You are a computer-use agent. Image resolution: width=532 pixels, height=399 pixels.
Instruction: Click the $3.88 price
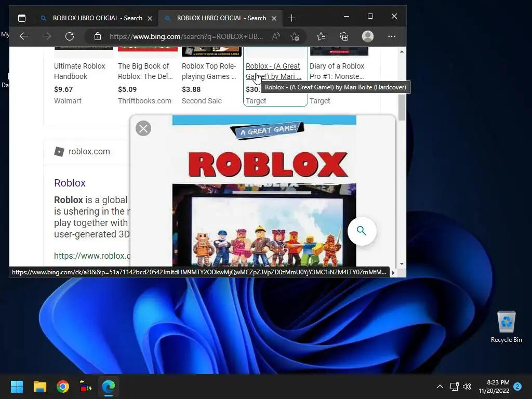(191, 89)
